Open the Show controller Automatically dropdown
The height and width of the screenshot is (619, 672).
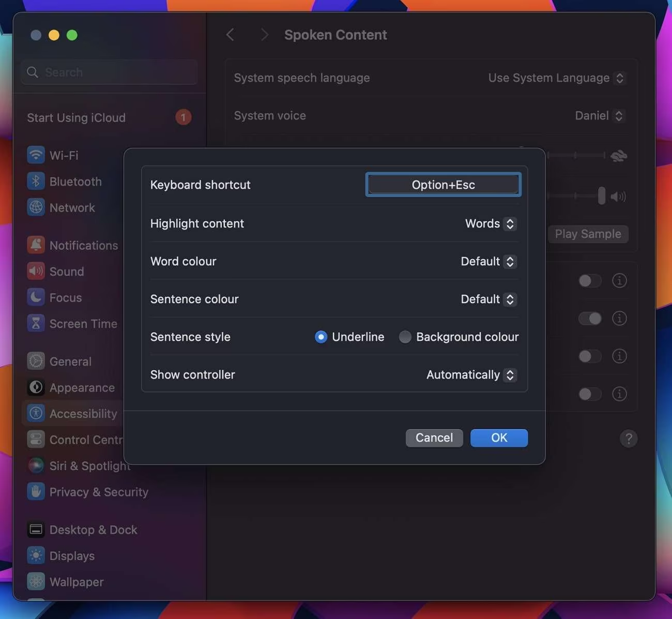[x=470, y=374]
